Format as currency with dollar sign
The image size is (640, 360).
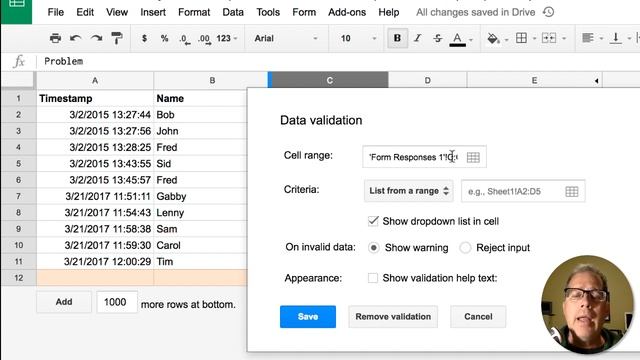point(144,38)
